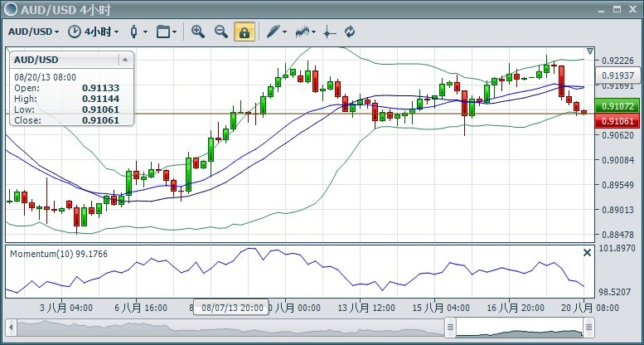This screenshot has width=644, height=345.
Task: Click the red 0.91061 price tag
Action: pyautogui.click(x=617, y=121)
